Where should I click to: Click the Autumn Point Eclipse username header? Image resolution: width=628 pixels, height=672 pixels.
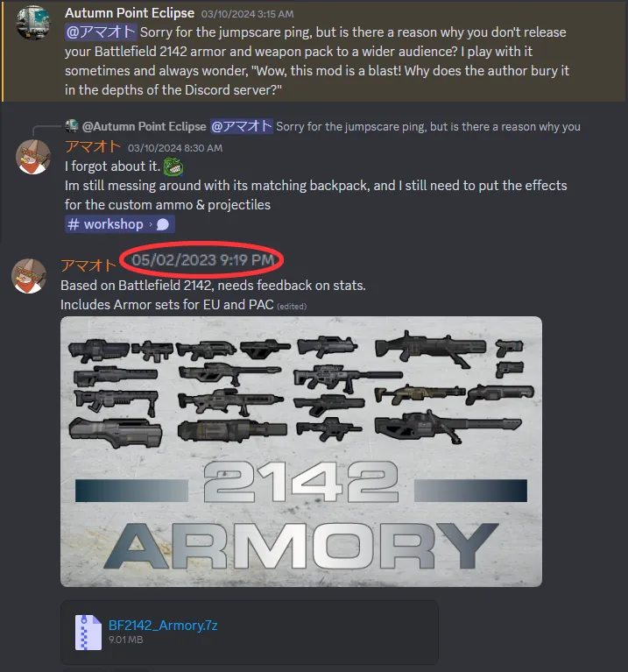click(x=130, y=13)
